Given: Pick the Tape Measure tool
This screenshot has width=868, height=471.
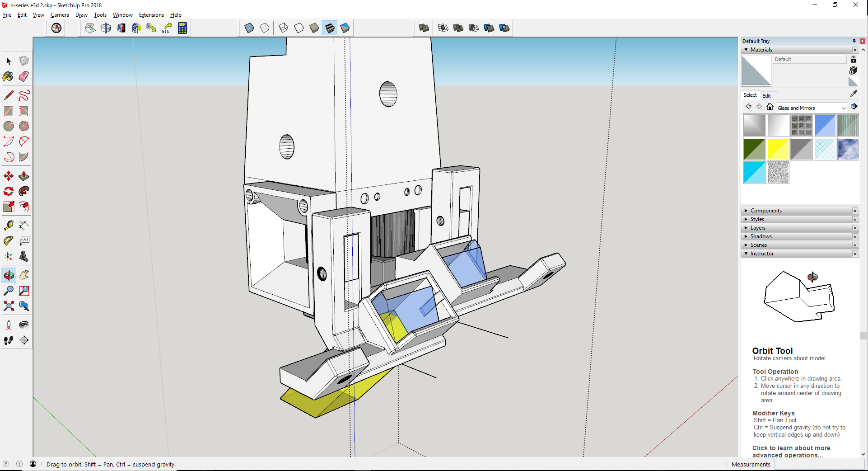Looking at the screenshot, I should [x=9, y=225].
